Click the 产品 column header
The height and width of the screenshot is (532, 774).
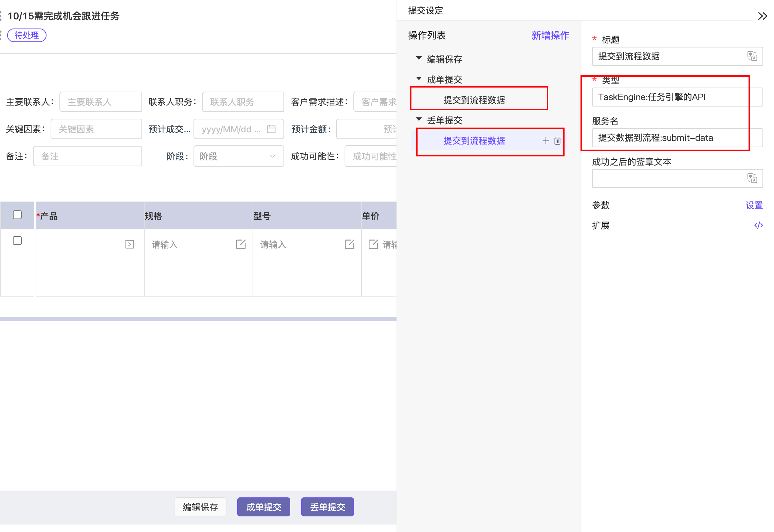90,216
